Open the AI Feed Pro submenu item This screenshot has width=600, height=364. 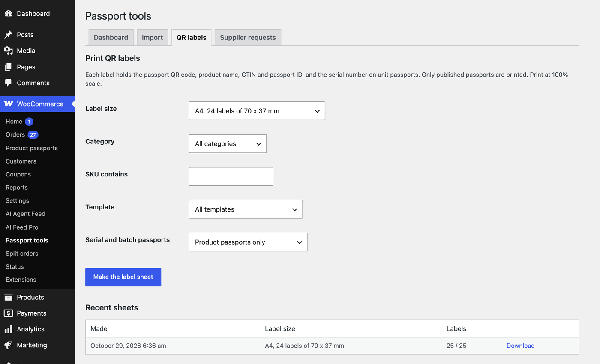(x=22, y=227)
